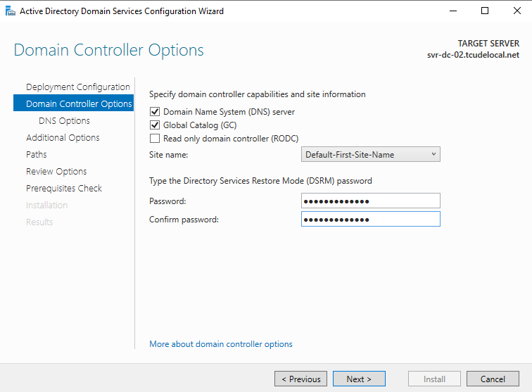Go to Review Options step
Image resolution: width=532 pixels, height=392 pixels.
tap(56, 172)
